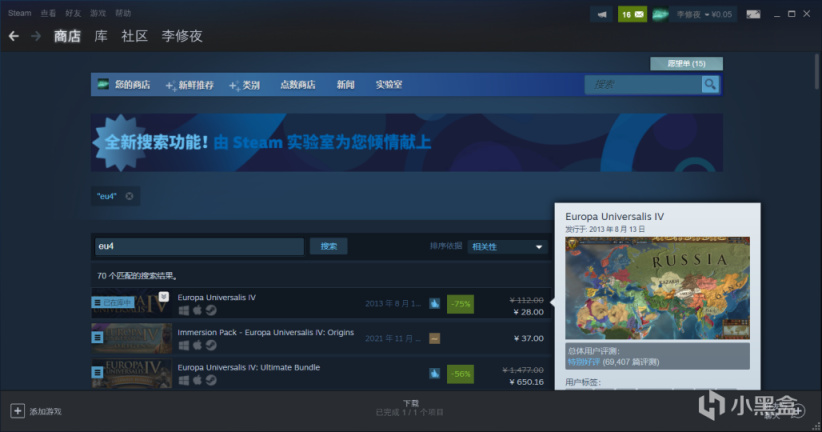Click the search term field containing eu4

coord(199,246)
